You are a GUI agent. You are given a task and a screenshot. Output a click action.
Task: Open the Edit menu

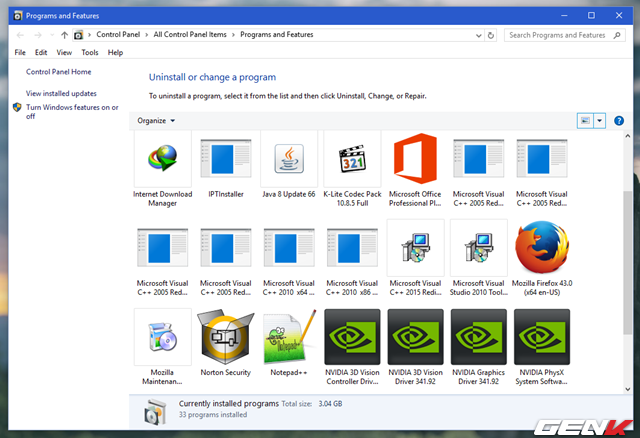click(41, 53)
